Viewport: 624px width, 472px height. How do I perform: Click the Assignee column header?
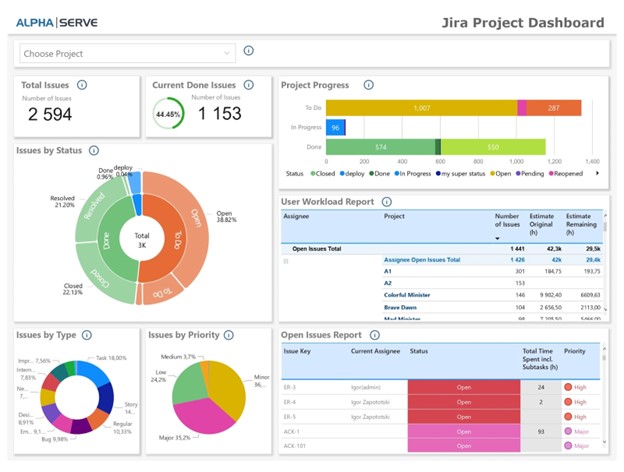(296, 216)
